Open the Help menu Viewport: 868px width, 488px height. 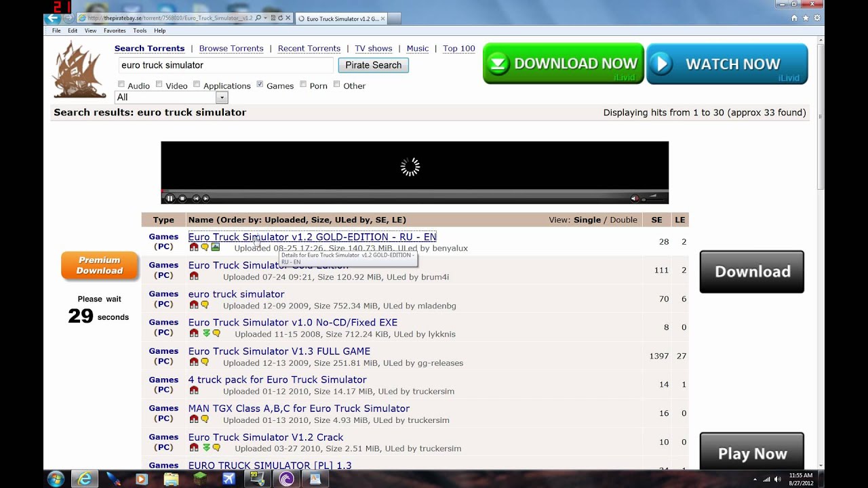pos(160,30)
